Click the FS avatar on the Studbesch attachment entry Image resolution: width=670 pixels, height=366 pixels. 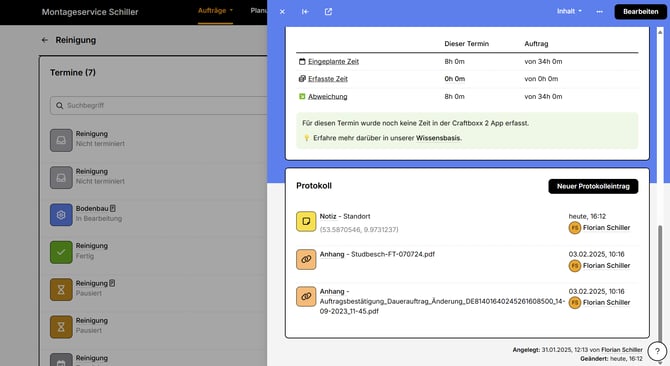(x=575, y=266)
